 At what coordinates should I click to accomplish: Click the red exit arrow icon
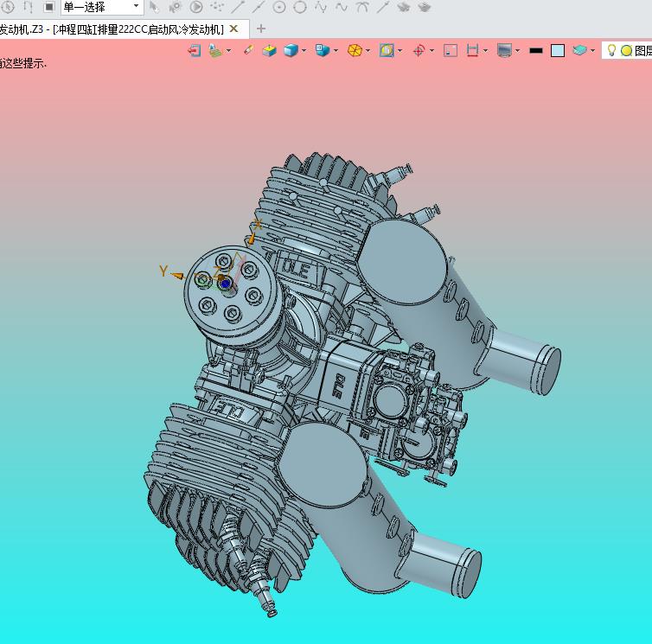point(195,51)
